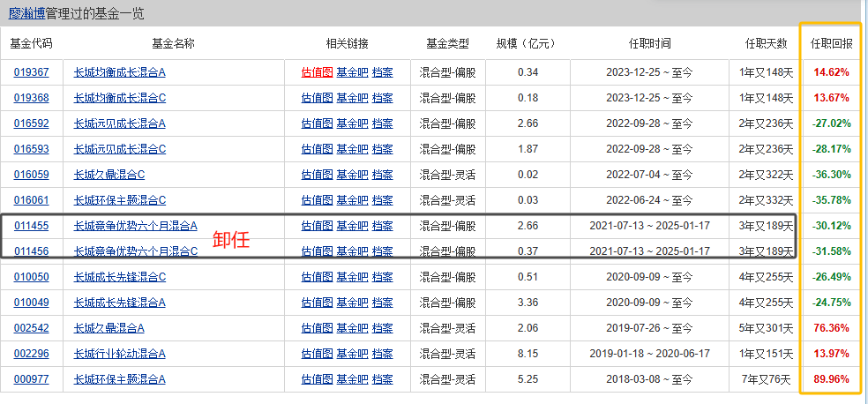Screen dimensions: 868x404
Task: Open manager 廖瀚博 profile link
Action: click(x=26, y=14)
